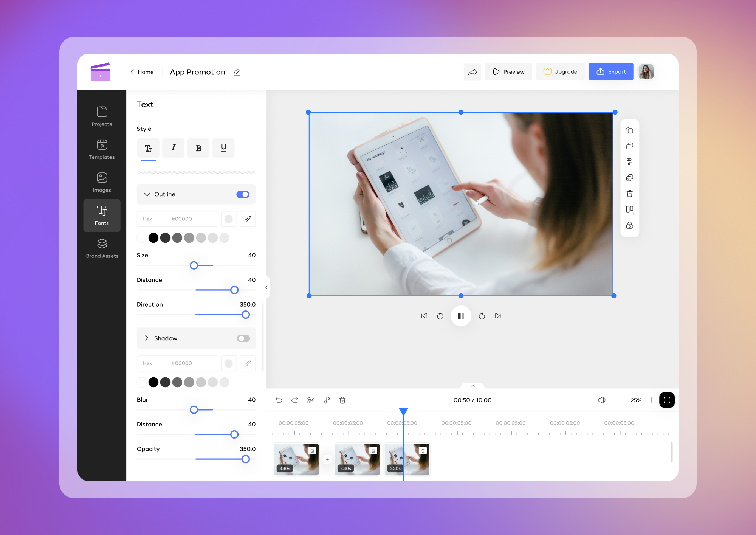
Task: Toggle bold text styling
Action: [x=198, y=148]
